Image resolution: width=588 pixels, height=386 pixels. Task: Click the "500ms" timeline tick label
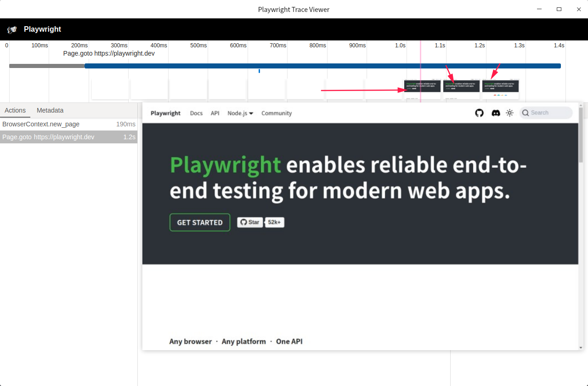point(198,45)
